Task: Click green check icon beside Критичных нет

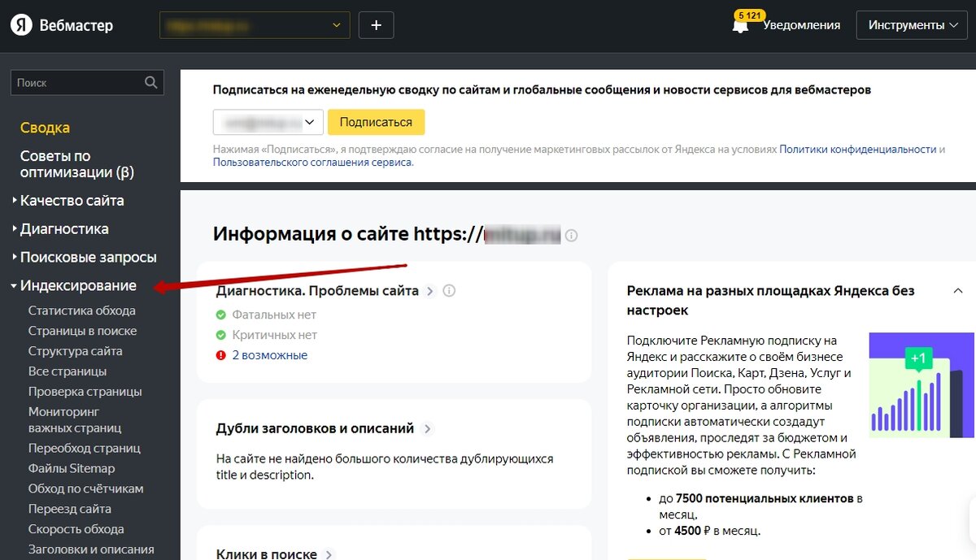Action: [x=221, y=335]
